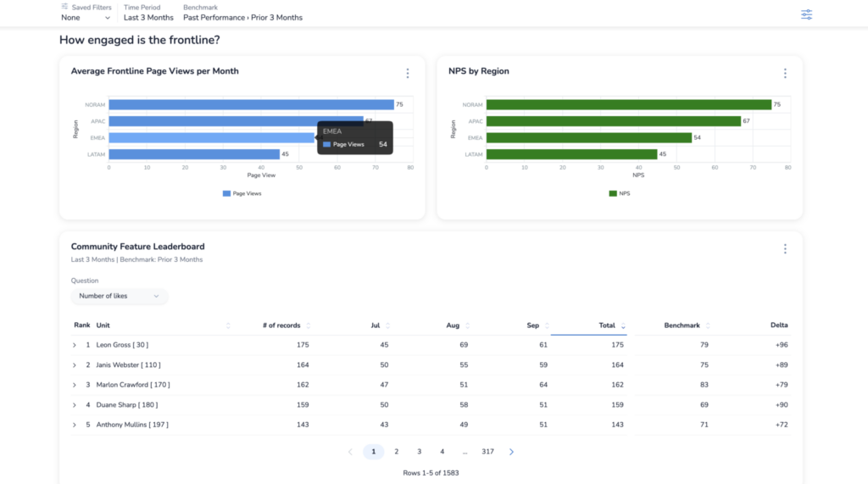868x484 pixels.
Task: Open the Number of likes dropdown
Action: (x=119, y=296)
